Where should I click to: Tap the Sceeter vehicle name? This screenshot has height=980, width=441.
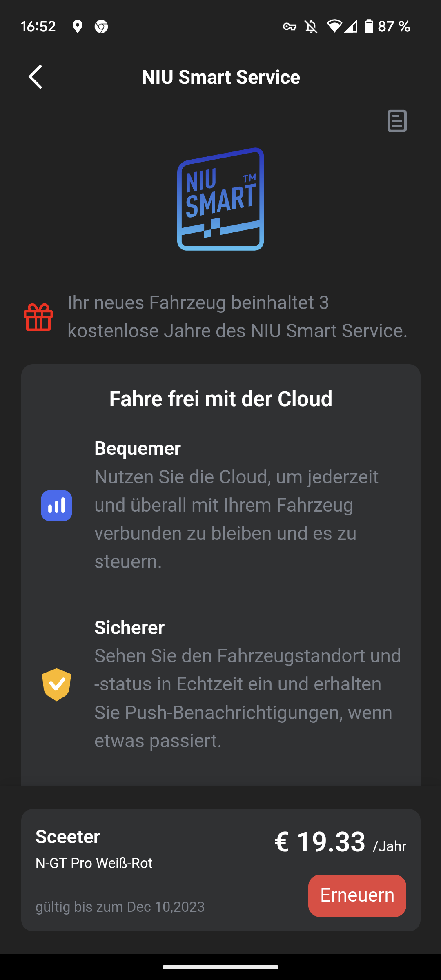(x=68, y=837)
